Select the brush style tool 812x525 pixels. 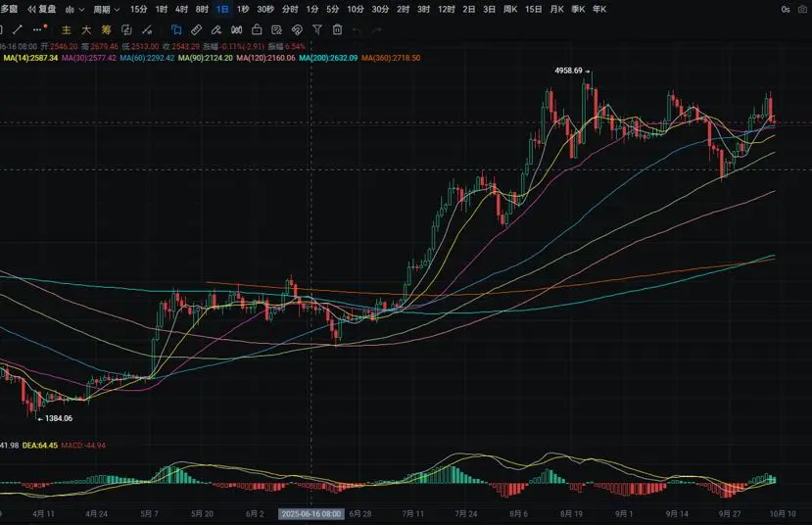tap(216, 30)
